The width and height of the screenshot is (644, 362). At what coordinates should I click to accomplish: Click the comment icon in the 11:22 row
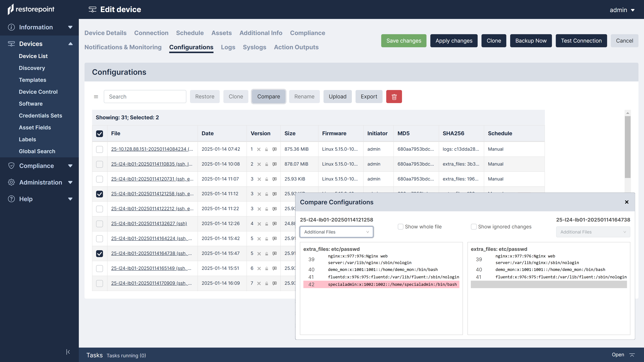coord(275,209)
